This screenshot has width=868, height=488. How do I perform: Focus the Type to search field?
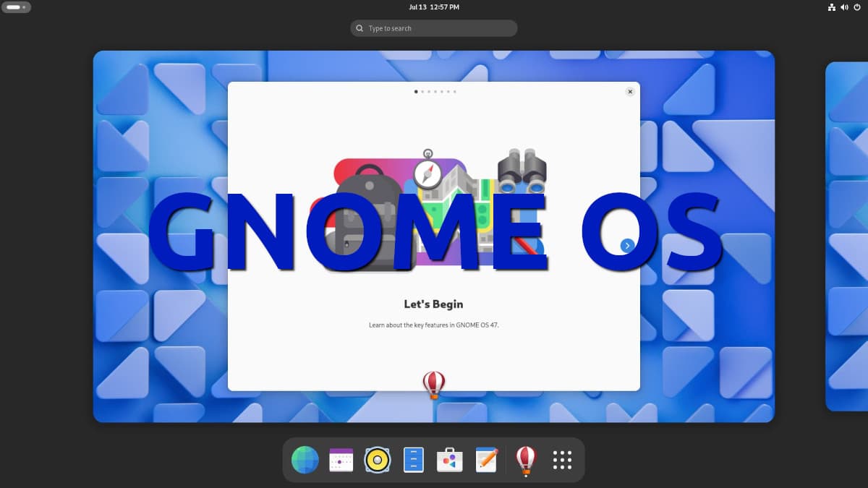coord(434,28)
